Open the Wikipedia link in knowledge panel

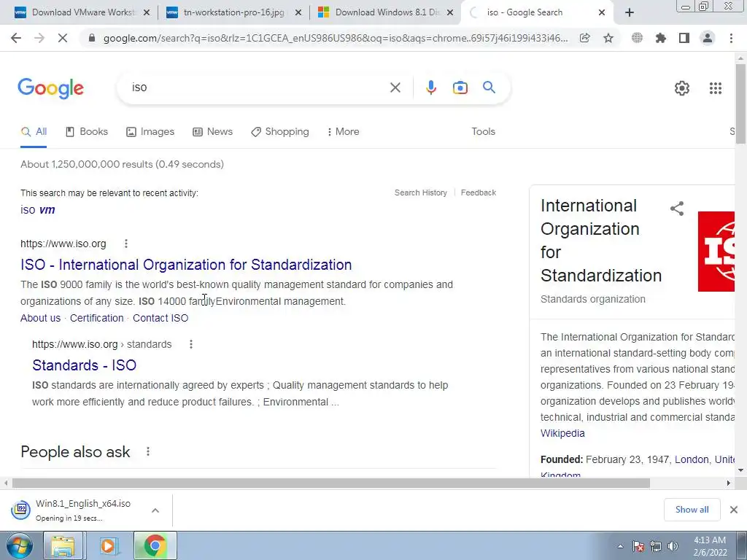(x=562, y=433)
